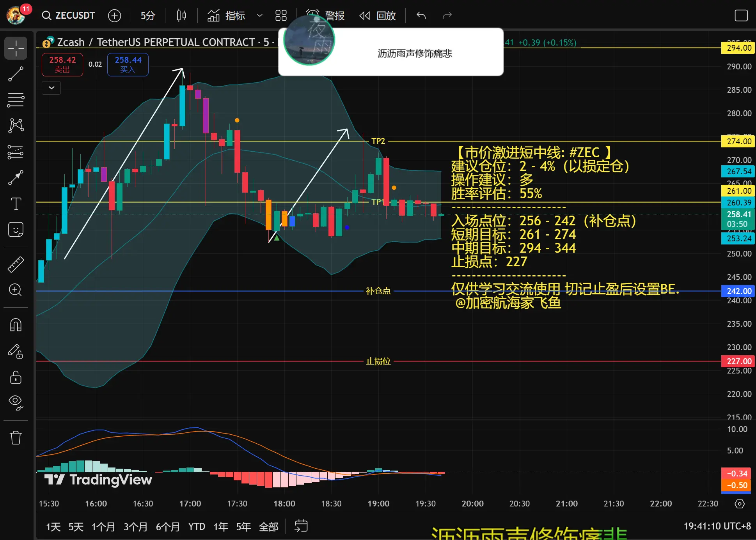Select the YTD time range

197,527
